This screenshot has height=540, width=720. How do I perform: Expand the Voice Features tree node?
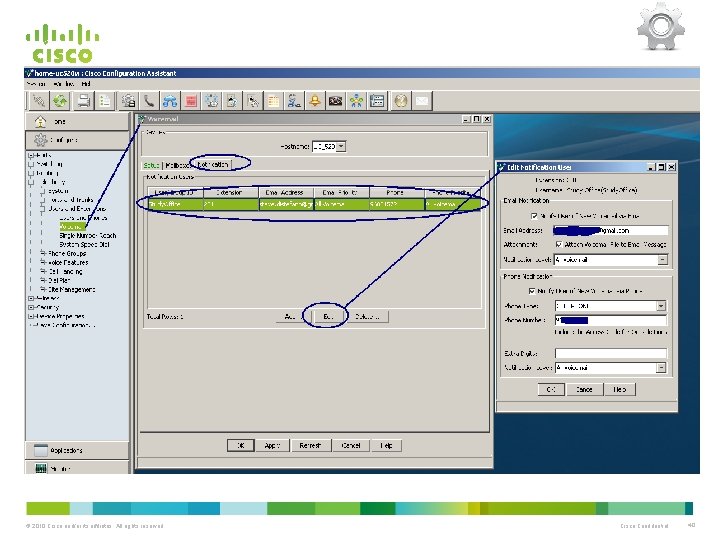point(43,262)
